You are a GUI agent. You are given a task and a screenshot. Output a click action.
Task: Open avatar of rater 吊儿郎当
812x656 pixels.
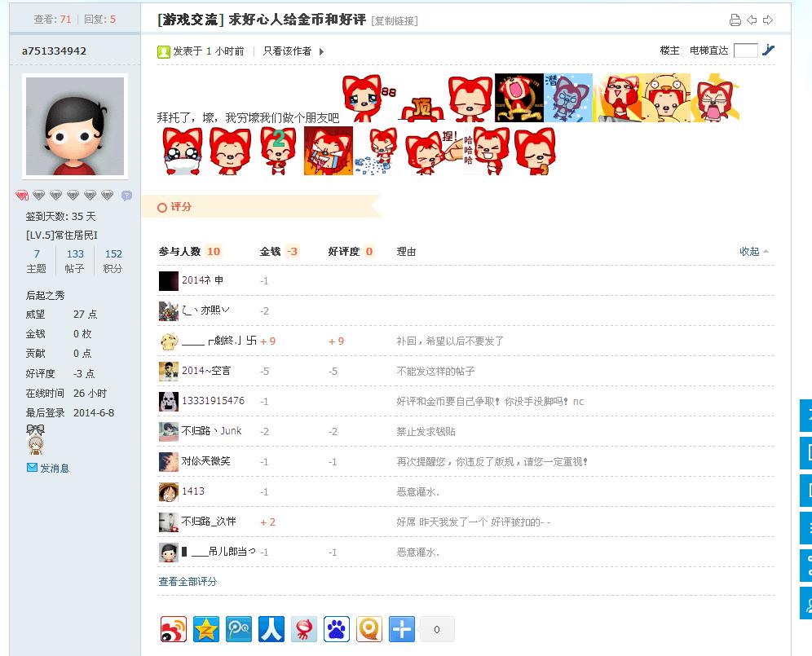[168, 553]
